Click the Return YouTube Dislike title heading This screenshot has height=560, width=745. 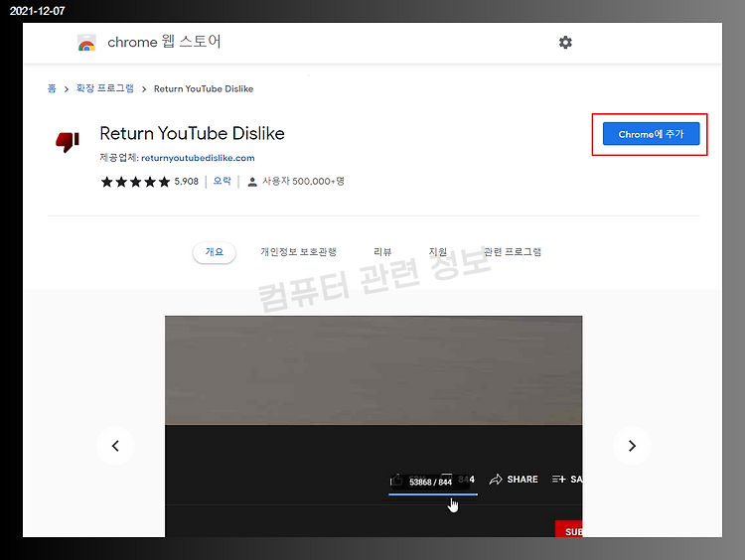[x=192, y=133]
